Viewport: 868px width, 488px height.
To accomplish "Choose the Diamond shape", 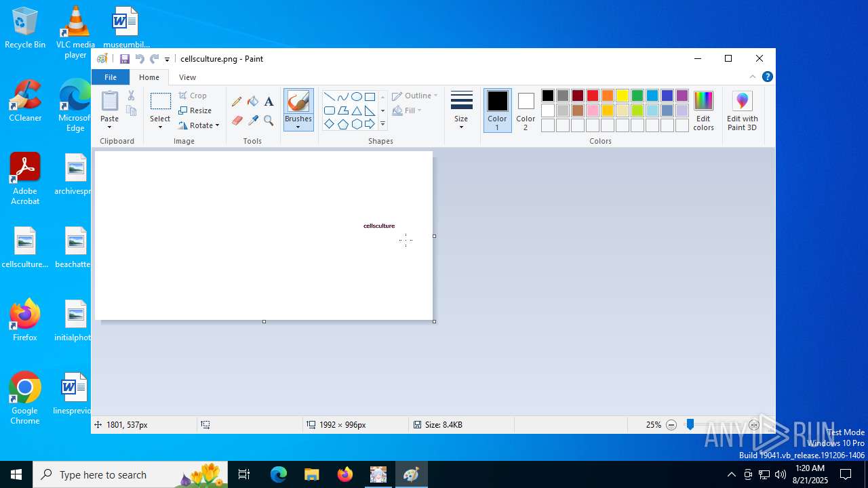I will point(329,124).
